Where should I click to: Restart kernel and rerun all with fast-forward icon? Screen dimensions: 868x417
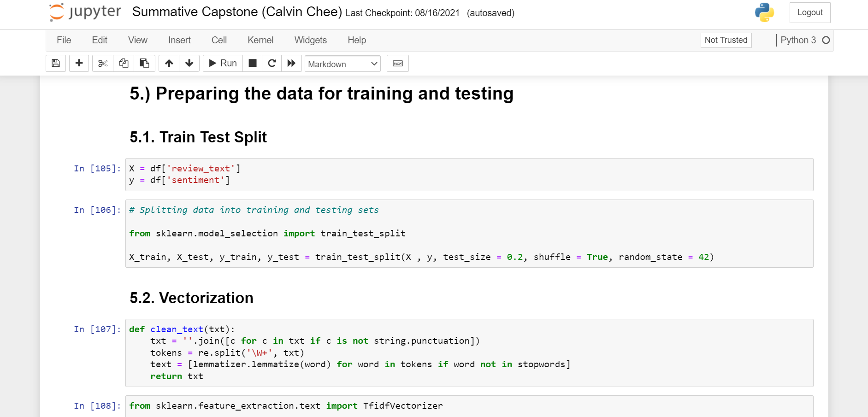[x=291, y=63]
